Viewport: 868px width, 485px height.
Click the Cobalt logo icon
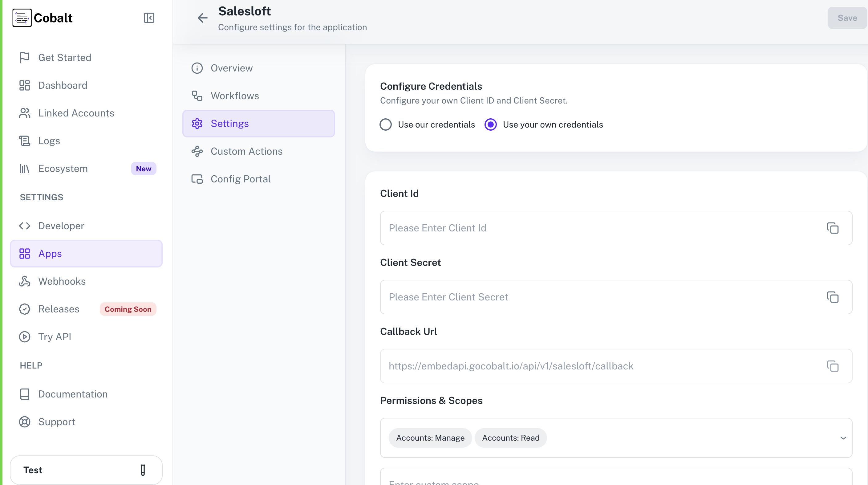coord(22,18)
